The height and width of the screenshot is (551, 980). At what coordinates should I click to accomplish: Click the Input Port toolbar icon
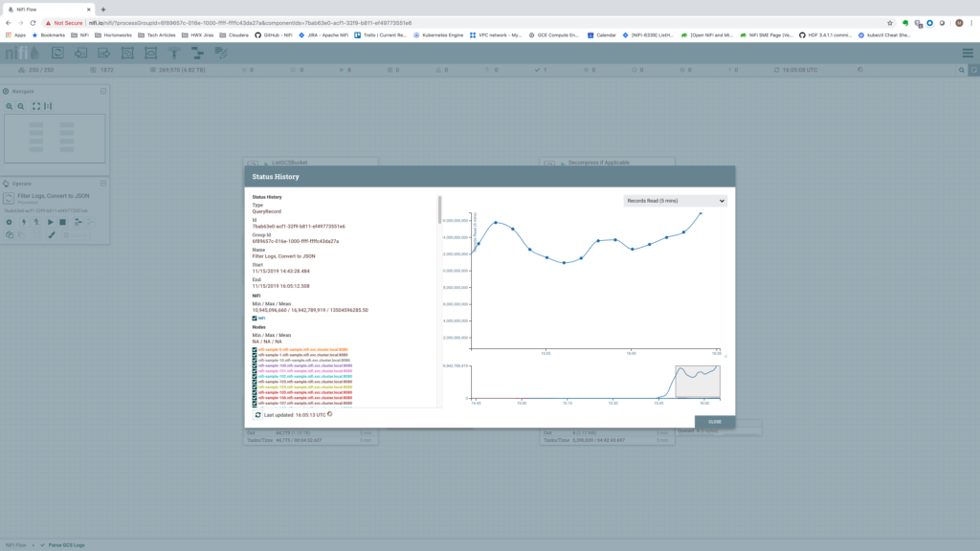coord(80,55)
